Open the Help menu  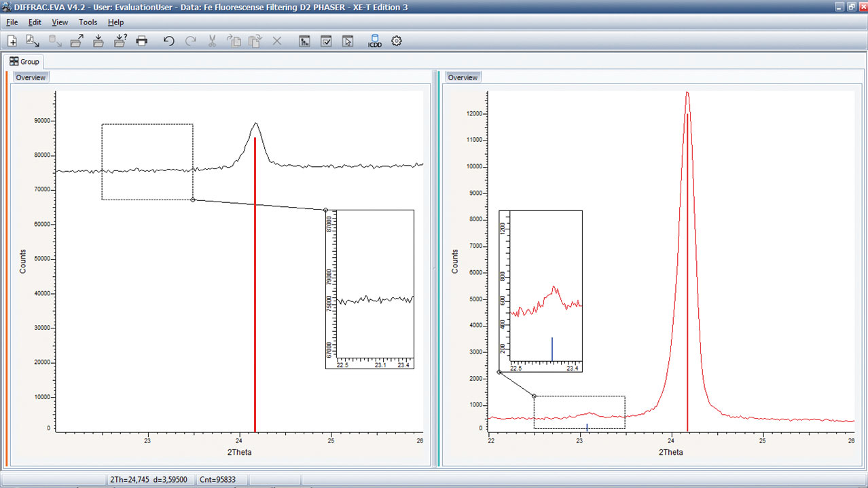coord(115,22)
